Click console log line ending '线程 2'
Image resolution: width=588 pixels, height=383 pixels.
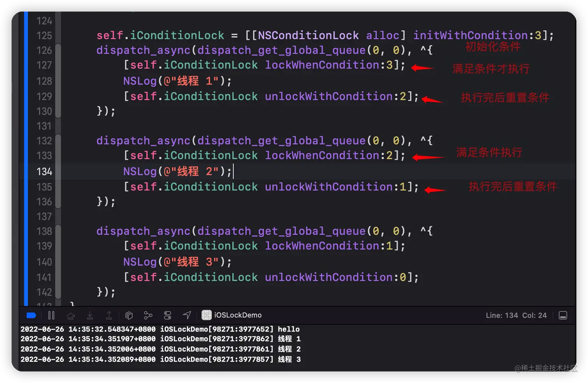coord(161,349)
